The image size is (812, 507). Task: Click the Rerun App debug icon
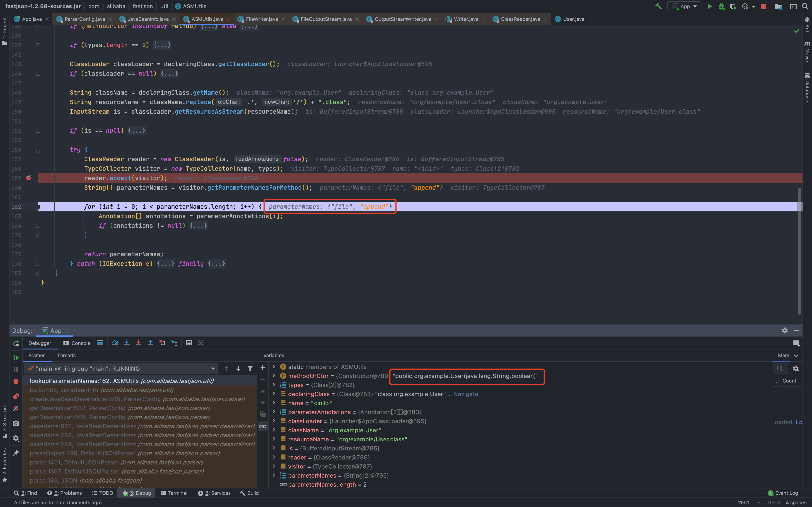[16, 343]
